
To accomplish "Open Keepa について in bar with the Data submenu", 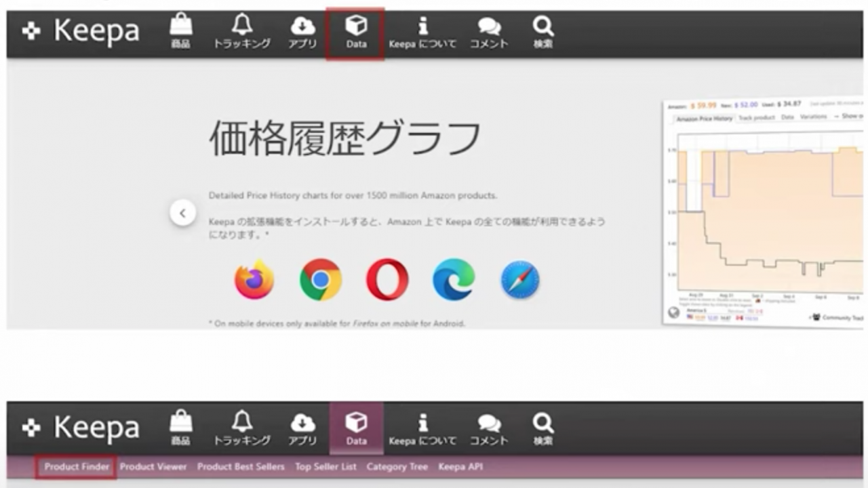I will [x=422, y=429].
